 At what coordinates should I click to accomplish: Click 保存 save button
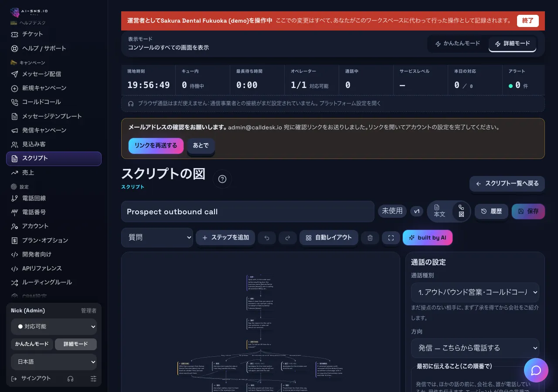[528, 211]
